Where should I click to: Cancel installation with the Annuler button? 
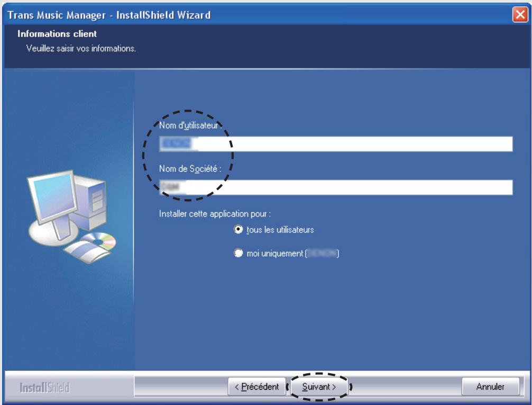490,386
